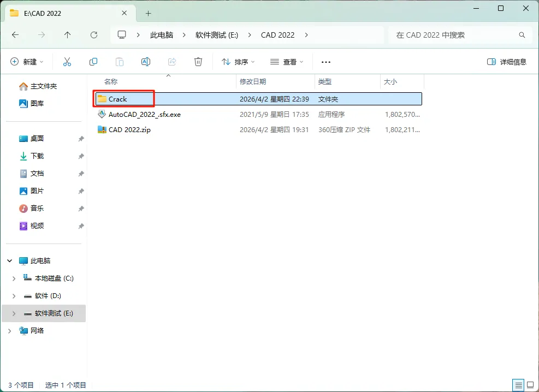The width and height of the screenshot is (539, 392).
Task: Click type 360压缩 ZIP 文件
Action: 344,130
